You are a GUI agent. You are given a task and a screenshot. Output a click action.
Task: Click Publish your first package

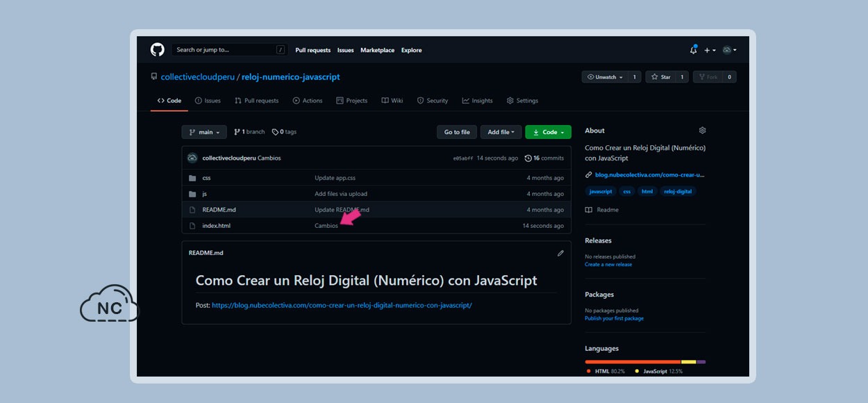pos(614,319)
